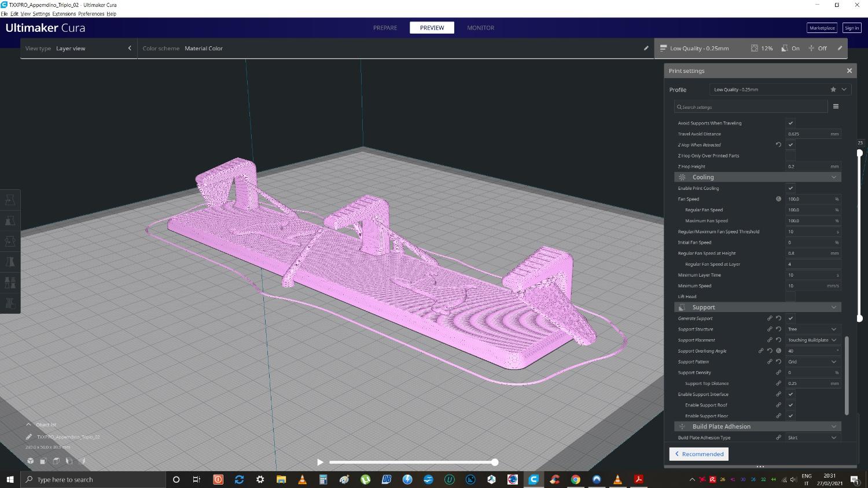Viewport: 868px width, 488px height.
Task: Close the Print settings panel
Action: pos(849,71)
